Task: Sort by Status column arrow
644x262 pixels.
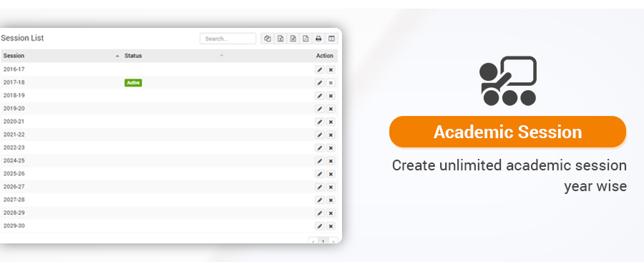Action: 222,56
